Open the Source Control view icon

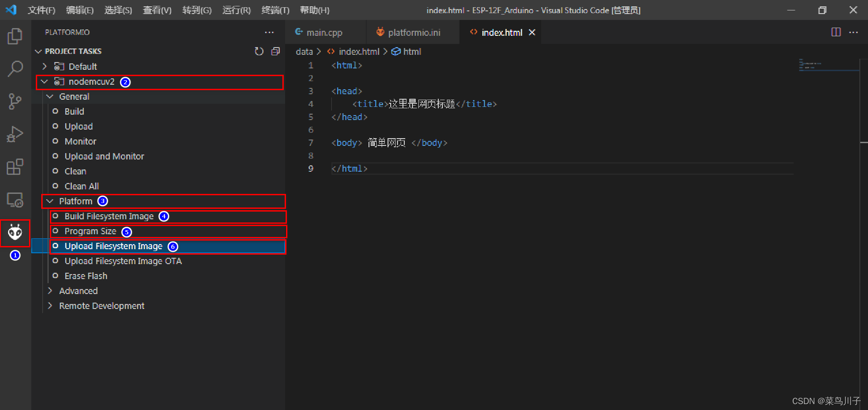(15, 101)
